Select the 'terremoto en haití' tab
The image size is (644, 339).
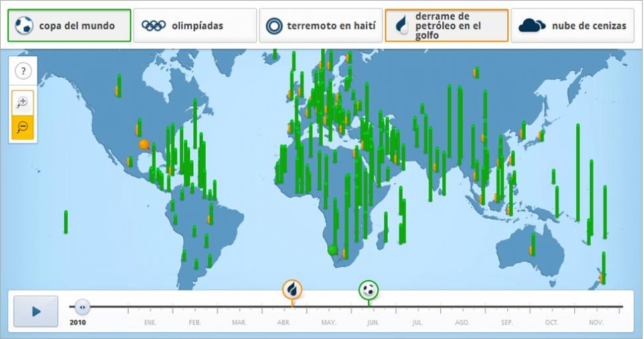click(x=331, y=26)
